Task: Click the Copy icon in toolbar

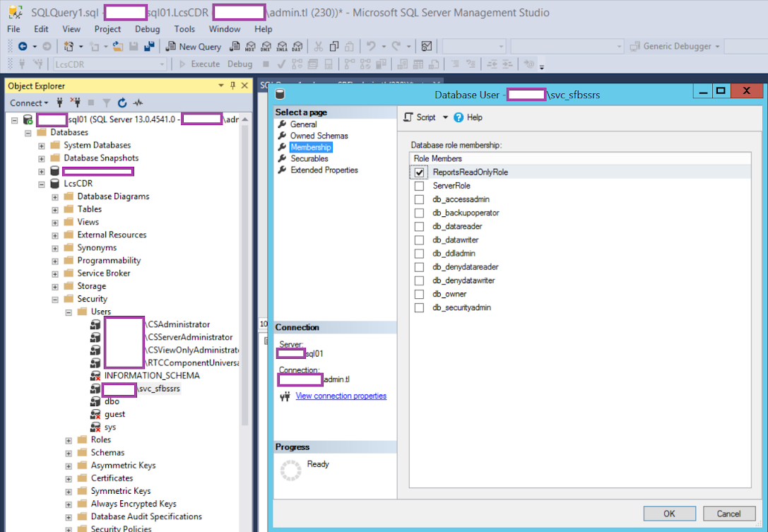Action: (334, 46)
